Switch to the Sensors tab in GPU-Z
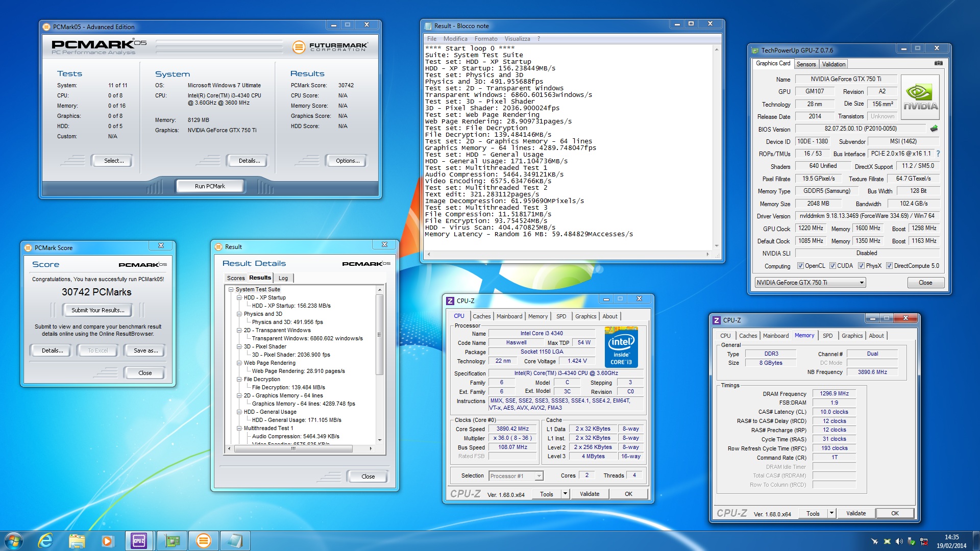This screenshot has width=980, height=551. (x=806, y=64)
